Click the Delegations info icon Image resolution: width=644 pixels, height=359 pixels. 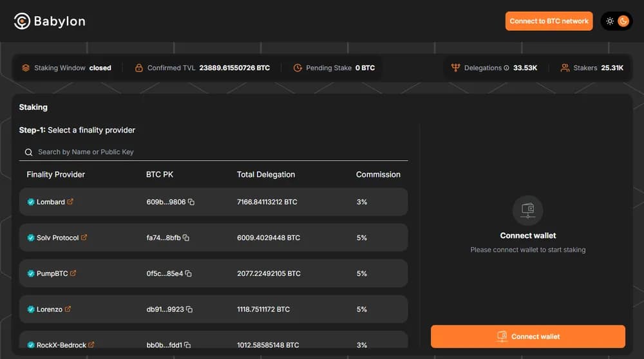pyautogui.click(x=506, y=68)
